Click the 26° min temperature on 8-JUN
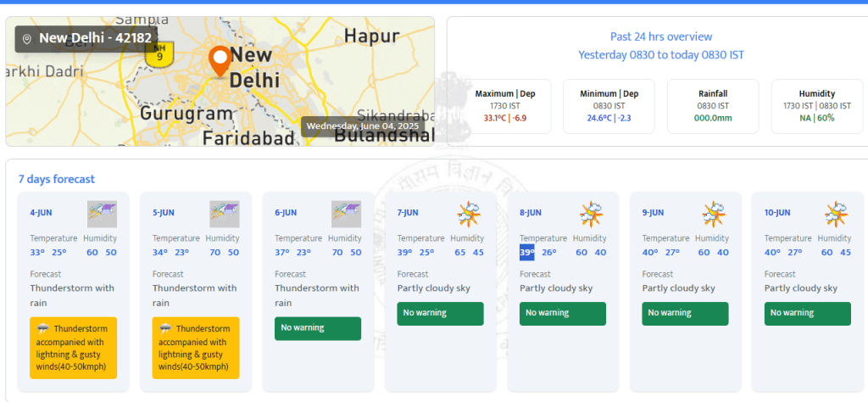This screenshot has height=402, width=868. 549,253
